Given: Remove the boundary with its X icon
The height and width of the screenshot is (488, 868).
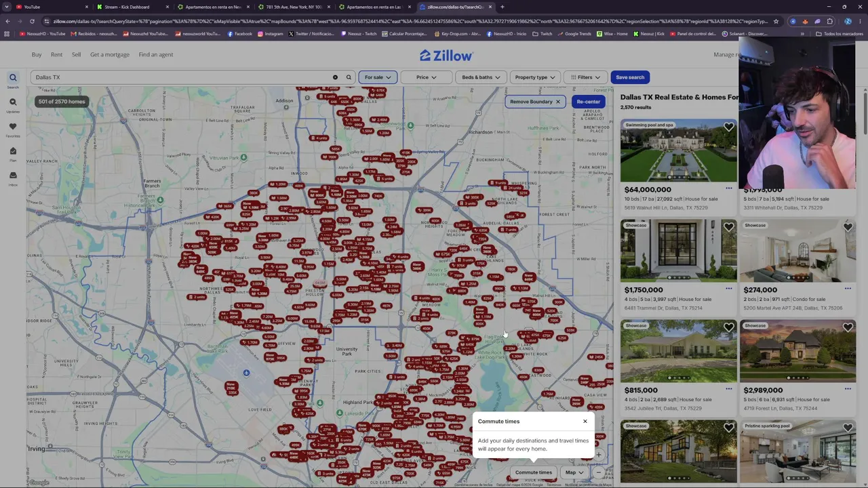Looking at the screenshot, I should (558, 102).
